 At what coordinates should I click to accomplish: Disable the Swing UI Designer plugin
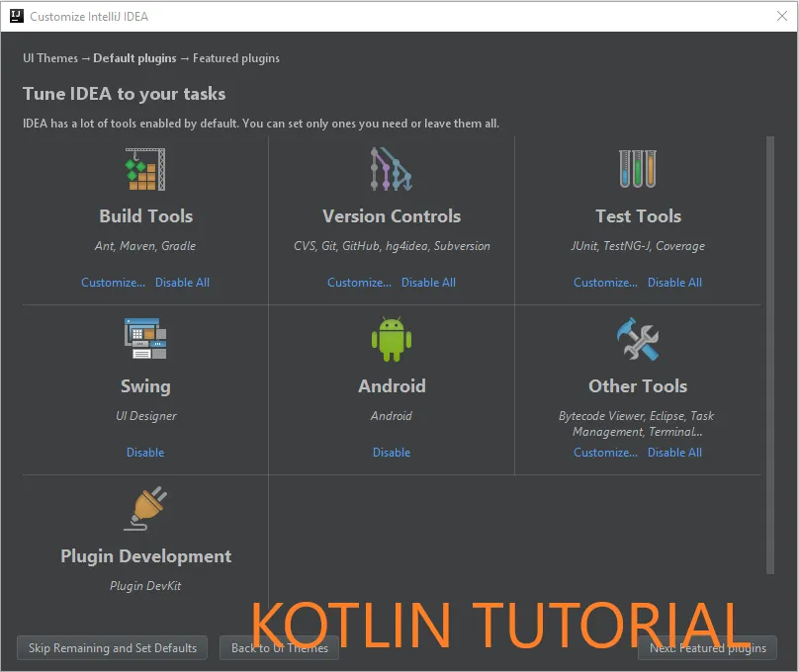[x=145, y=452]
